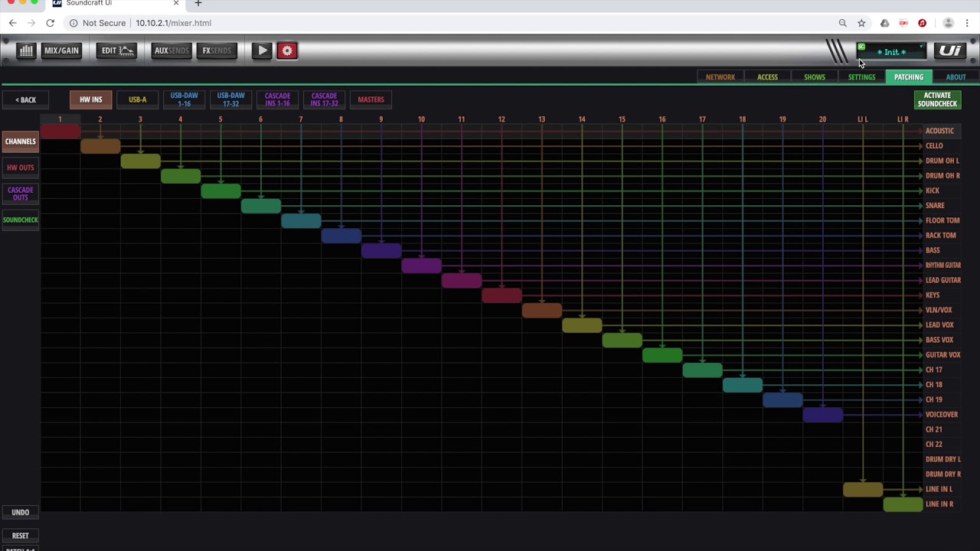
Task: Click the browser zoom magnifier icon
Action: click(x=842, y=23)
